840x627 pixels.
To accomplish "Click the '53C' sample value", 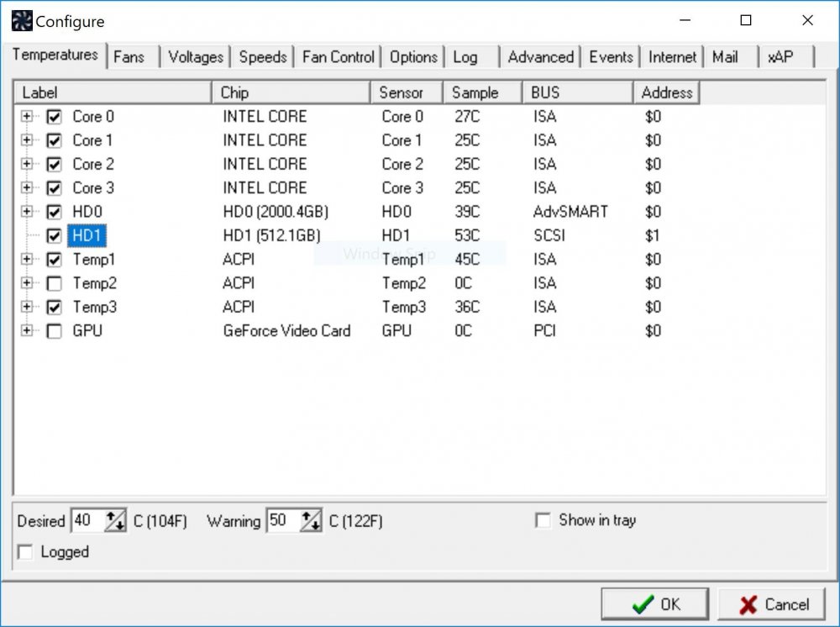I will coord(467,235).
